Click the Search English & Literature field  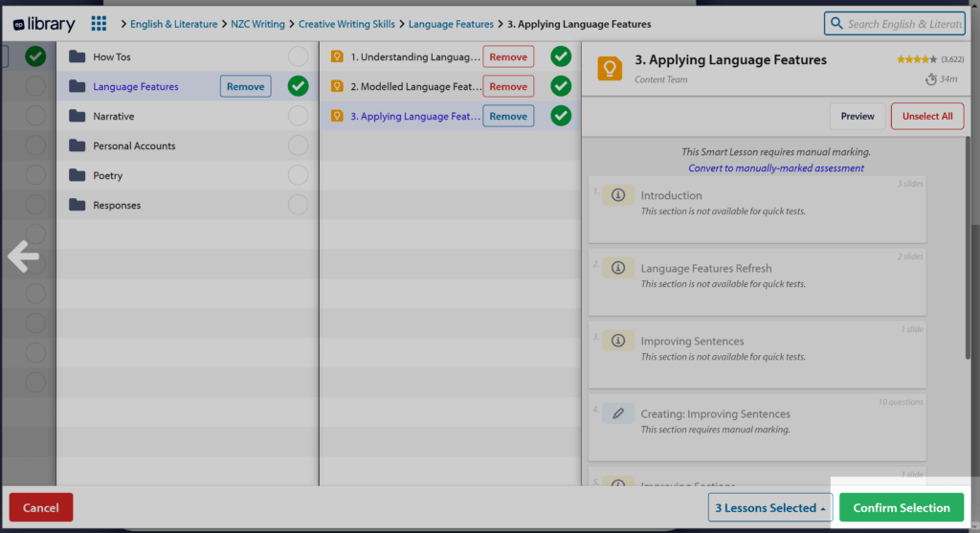[895, 24]
